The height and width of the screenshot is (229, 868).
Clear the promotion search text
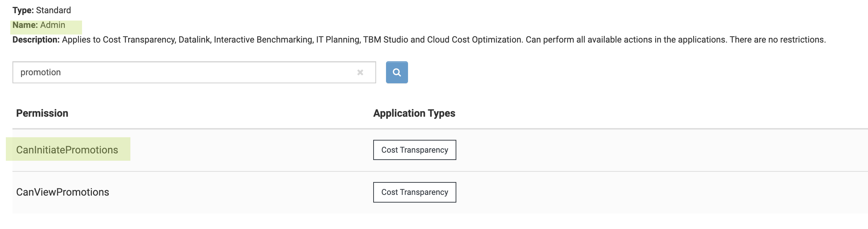360,72
